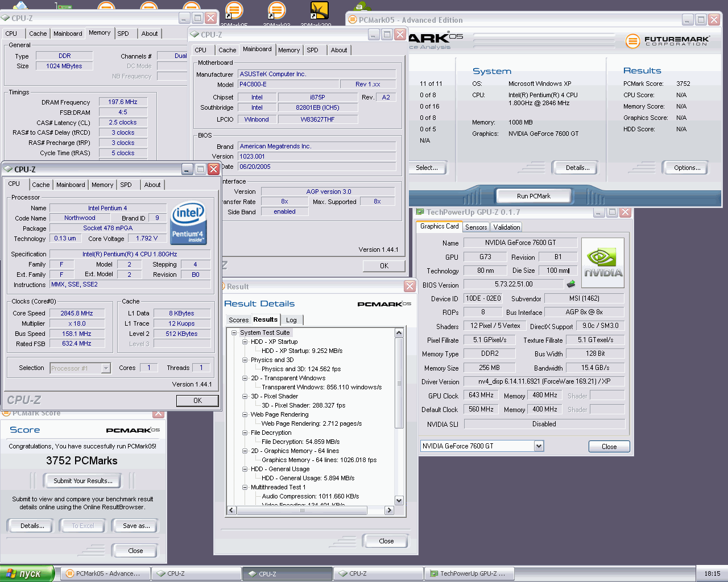This screenshot has height=582, width=728.
Task: Switch to the Validation tab in GPU-Z
Action: 506,227
